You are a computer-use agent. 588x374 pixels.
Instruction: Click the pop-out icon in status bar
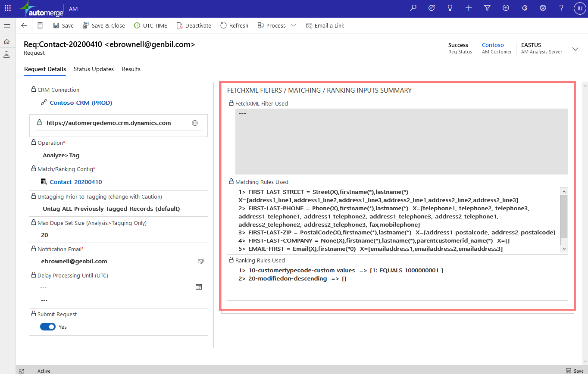pyautogui.click(x=22, y=371)
